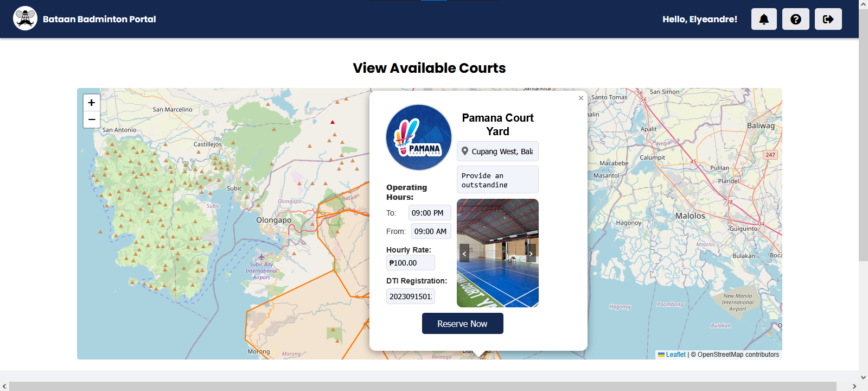This screenshot has width=868, height=391.
Task: Click the Macabebe map label
Action: coord(614,163)
